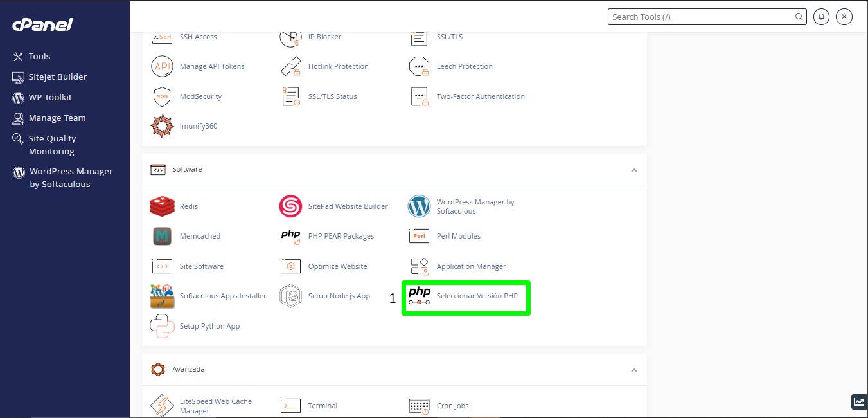Screen dimensions: 868x418
Task: Open the notifications bell
Action: 821,16
